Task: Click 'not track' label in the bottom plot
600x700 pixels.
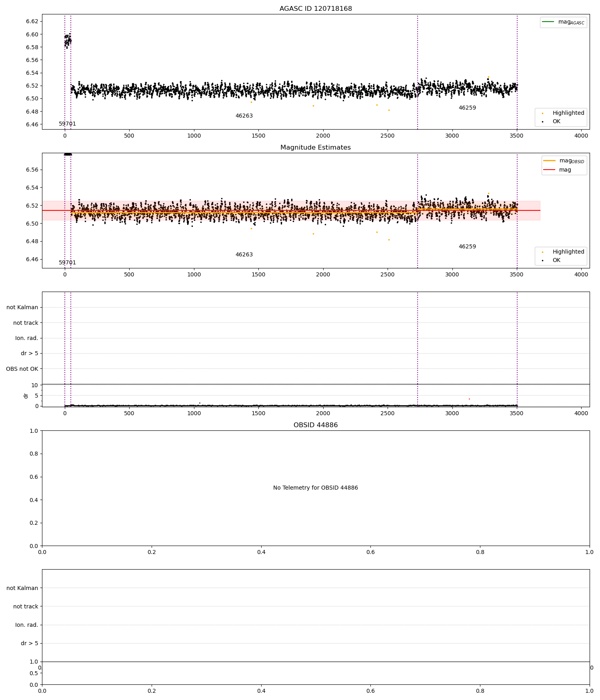Action: pos(26,606)
